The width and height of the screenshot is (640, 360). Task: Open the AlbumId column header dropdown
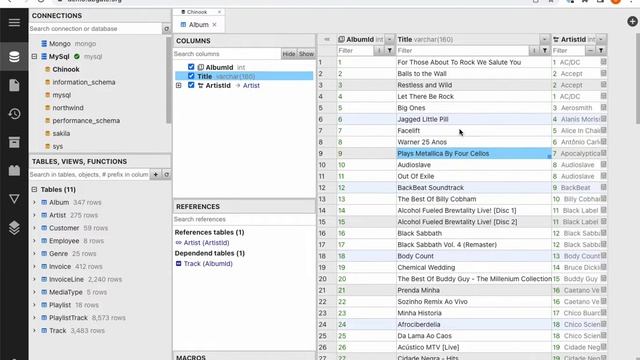pyautogui.click(x=390, y=39)
